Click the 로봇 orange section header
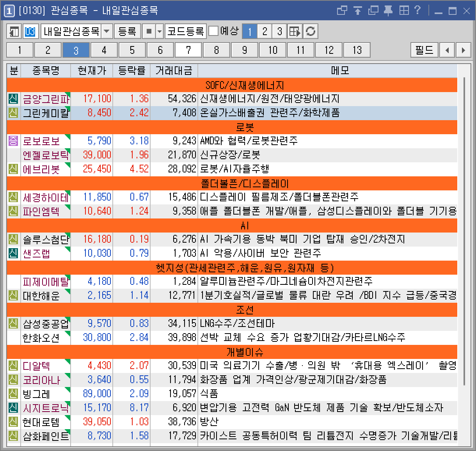 [232, 127]
